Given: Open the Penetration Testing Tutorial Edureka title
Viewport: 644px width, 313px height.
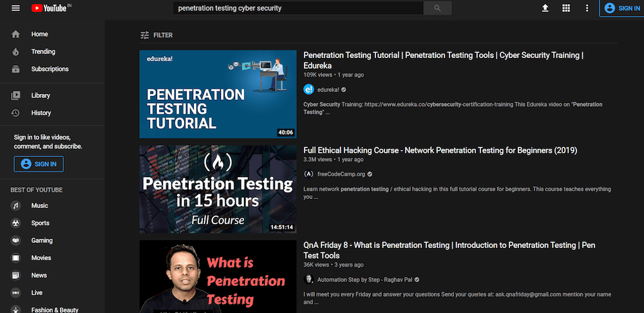Looking at the screenshot, I should click(x=444, y=61).
